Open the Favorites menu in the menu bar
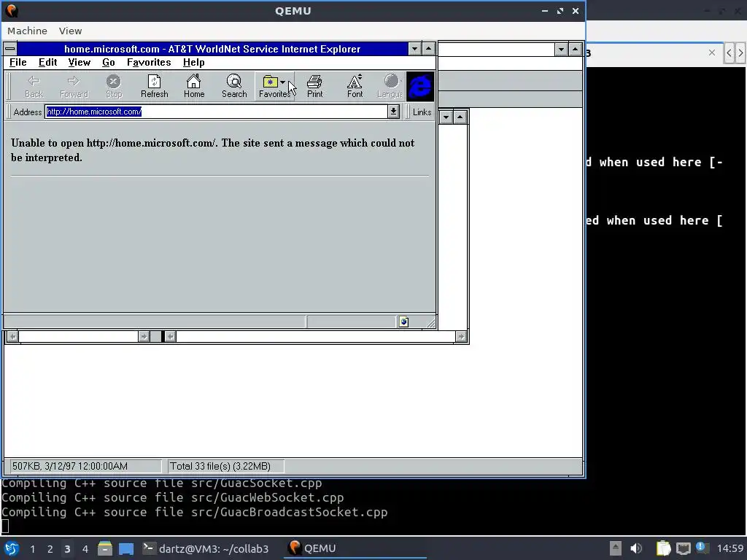Viewport: 747px width, 560px height. click(149, 63)
